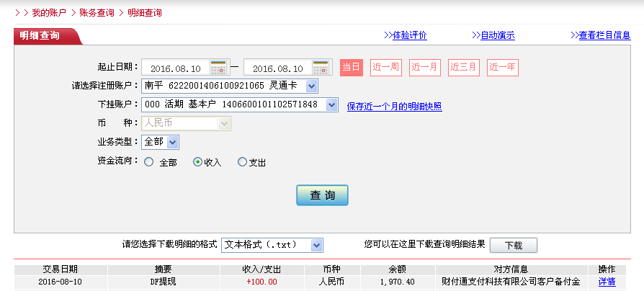Open the end date calendar picker icon

(321, 68)
